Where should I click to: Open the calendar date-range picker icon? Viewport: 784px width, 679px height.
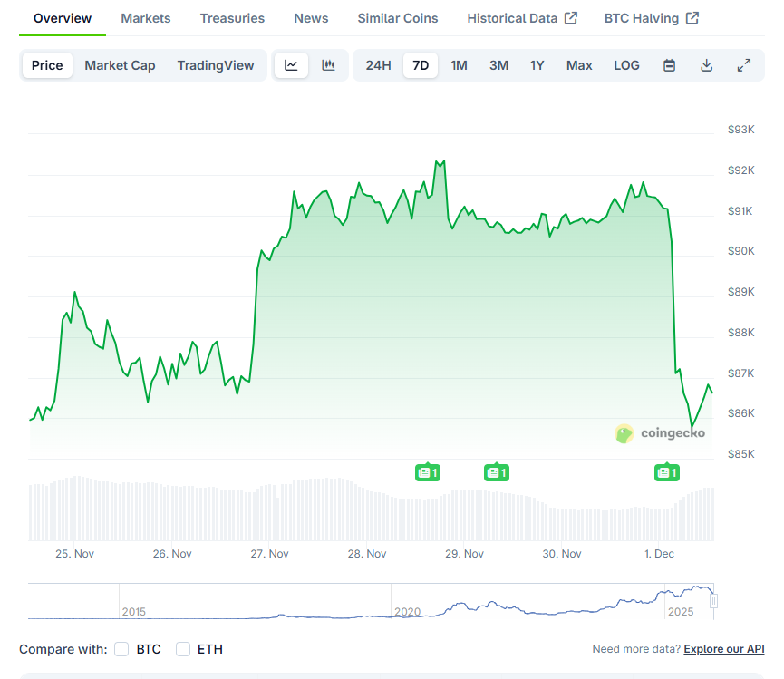[669, 64]
